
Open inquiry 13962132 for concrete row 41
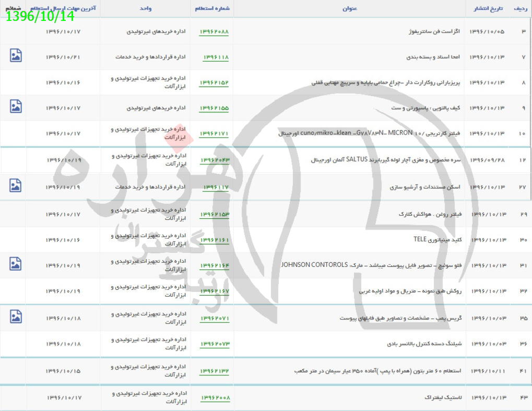tap(214, 371)
